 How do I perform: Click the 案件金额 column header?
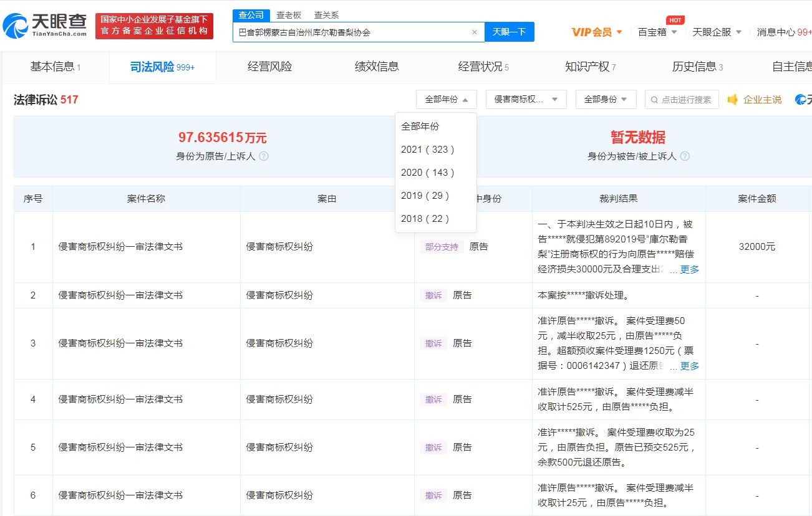(x=757, y=199)
